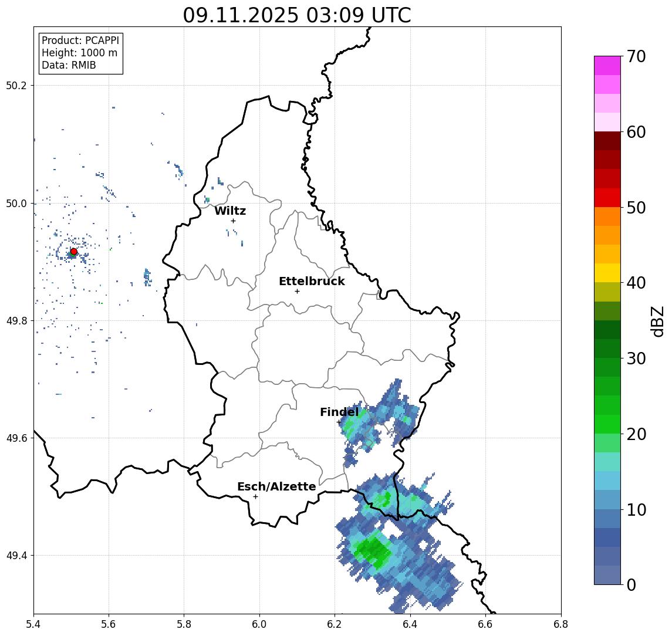Click the red radar site marker
The image size is (672, 636).
(x=74, y=252)
